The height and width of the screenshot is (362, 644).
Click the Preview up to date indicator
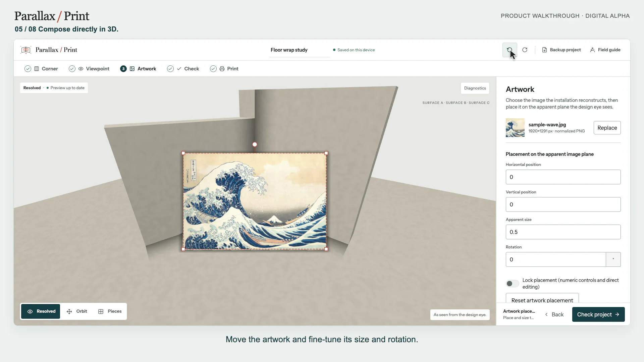(x=65, y=88)
